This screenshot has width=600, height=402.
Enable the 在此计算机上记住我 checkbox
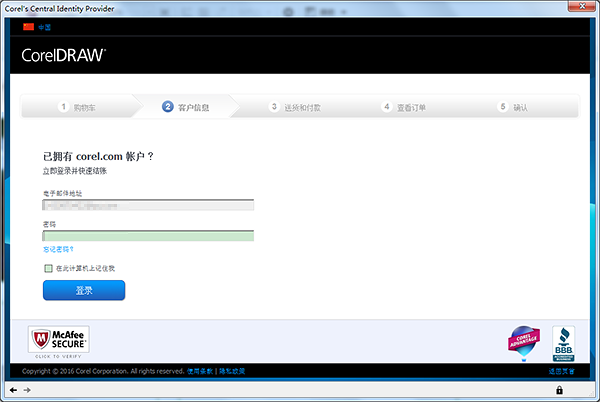(48, 268)
